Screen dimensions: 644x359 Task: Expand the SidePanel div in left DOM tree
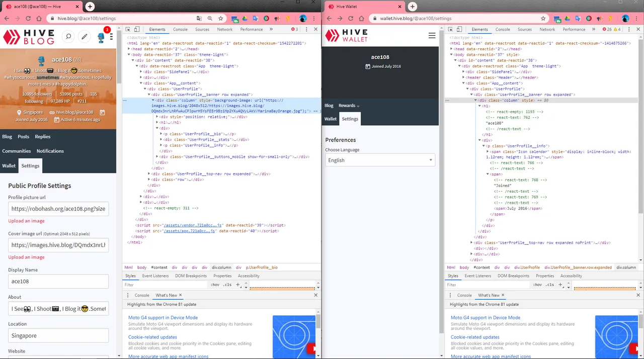[141, 72]
